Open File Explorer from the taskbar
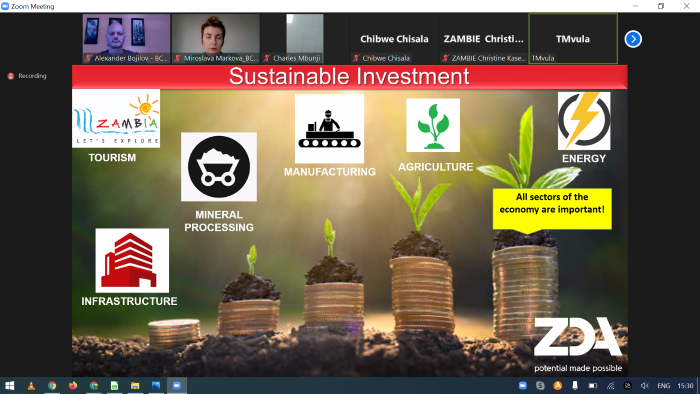700x394 pixels. tap(135, 386)
